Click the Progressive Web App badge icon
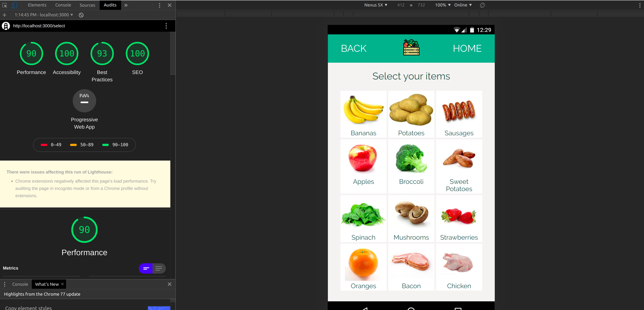The image size is (644, 310). (84, 101)
